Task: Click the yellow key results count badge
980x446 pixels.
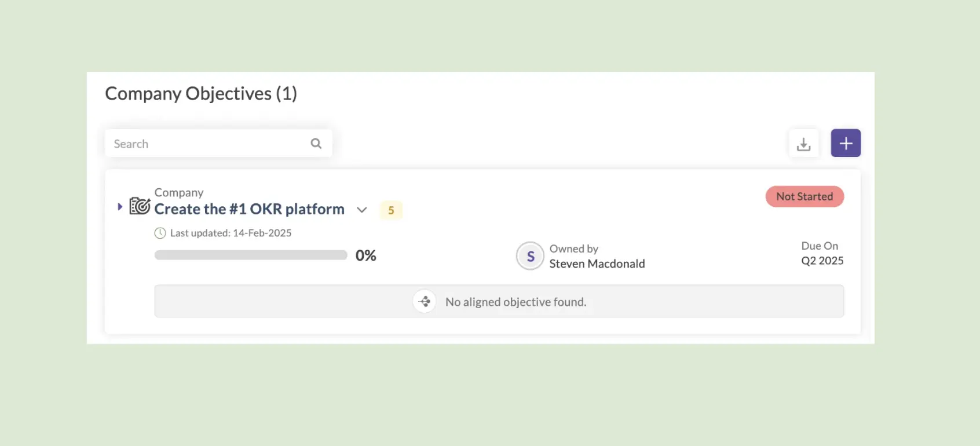Action: [x=391, y=210]
